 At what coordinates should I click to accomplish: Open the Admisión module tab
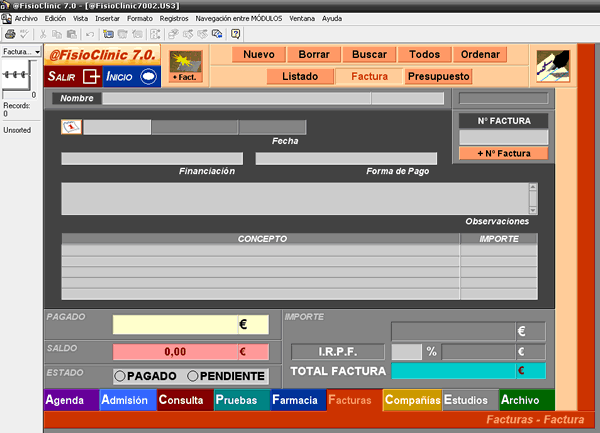128,400
